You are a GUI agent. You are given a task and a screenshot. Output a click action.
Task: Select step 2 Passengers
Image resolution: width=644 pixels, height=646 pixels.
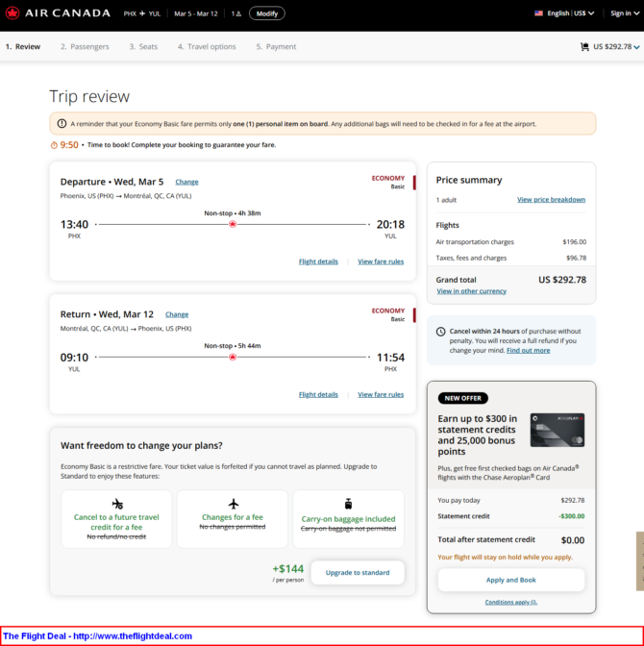click(x=85, y=46)
